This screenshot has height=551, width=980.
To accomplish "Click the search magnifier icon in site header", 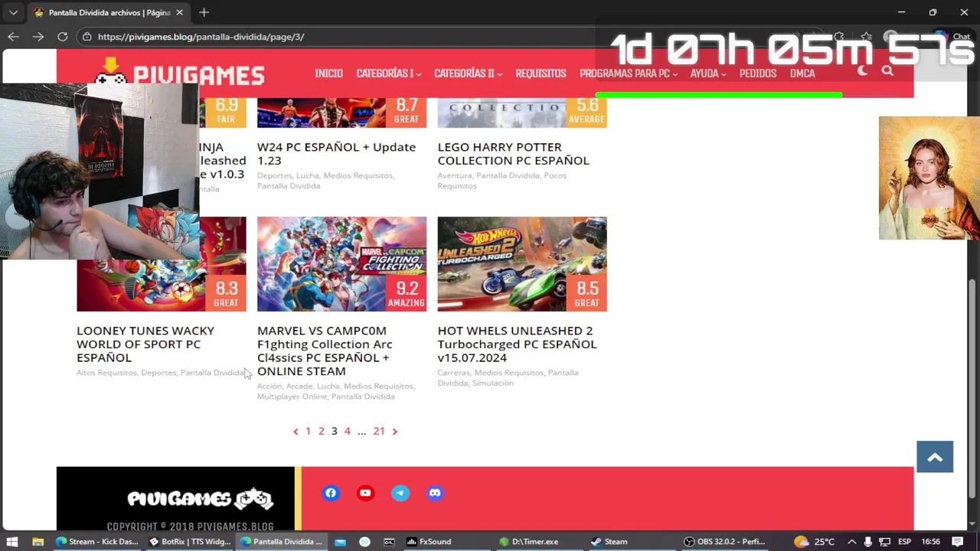I will point(887,70).
